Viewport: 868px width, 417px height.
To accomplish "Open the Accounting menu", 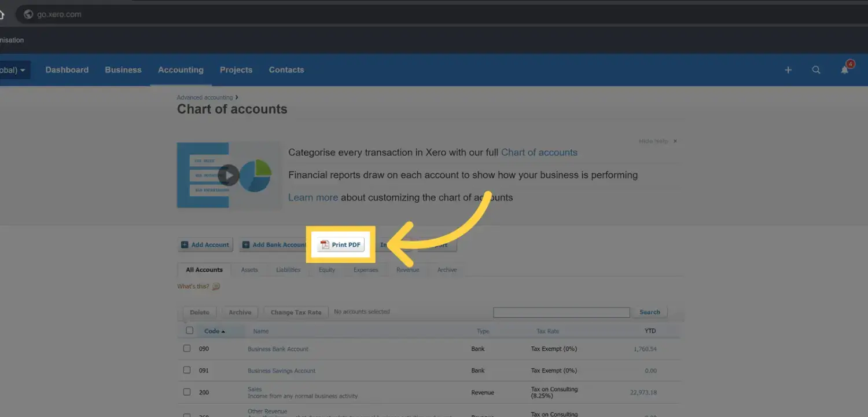I will point(181,70).
